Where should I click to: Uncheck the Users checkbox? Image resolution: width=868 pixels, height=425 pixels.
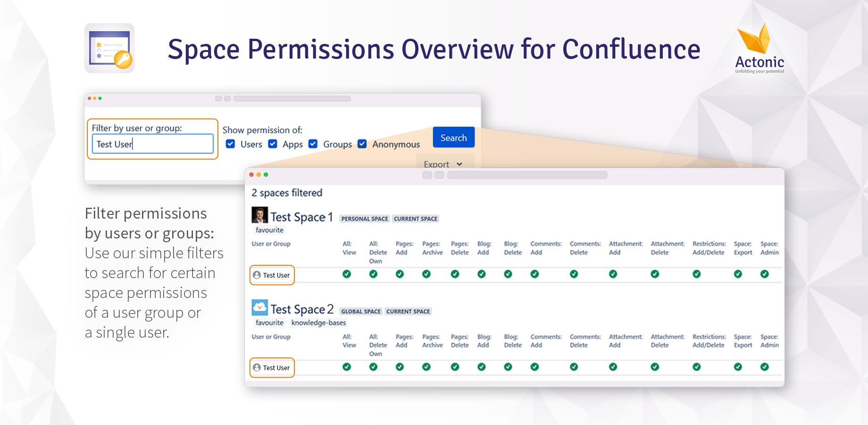230,144
